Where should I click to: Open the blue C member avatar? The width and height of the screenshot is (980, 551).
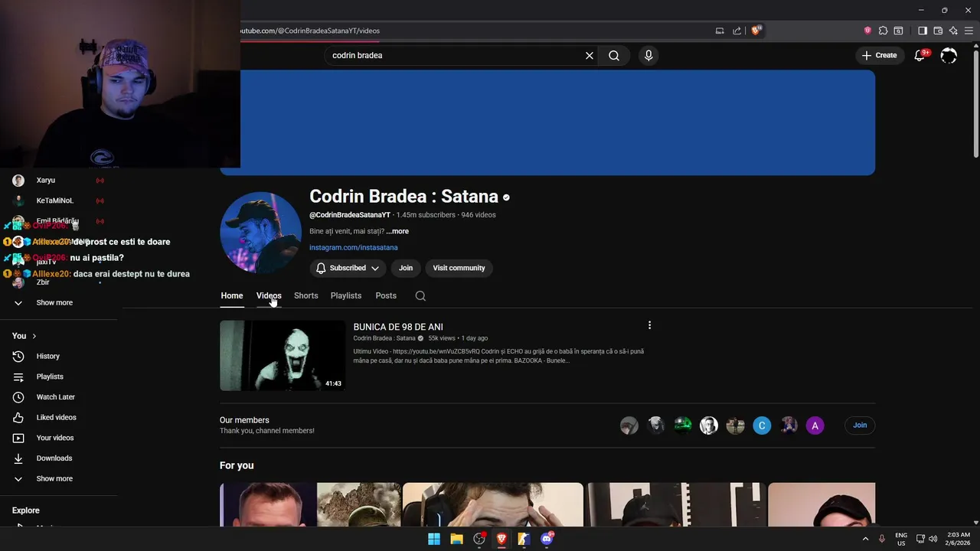[x=762, y=425]
